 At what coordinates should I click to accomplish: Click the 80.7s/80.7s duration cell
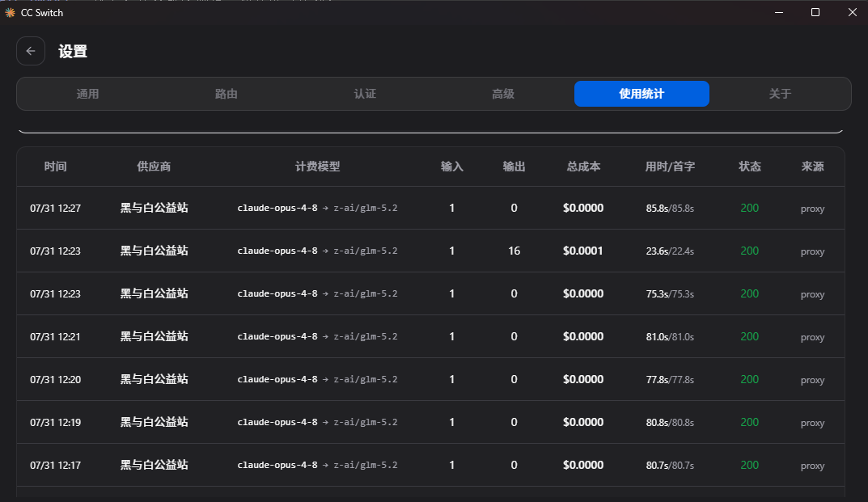click(x=670, y=466)
